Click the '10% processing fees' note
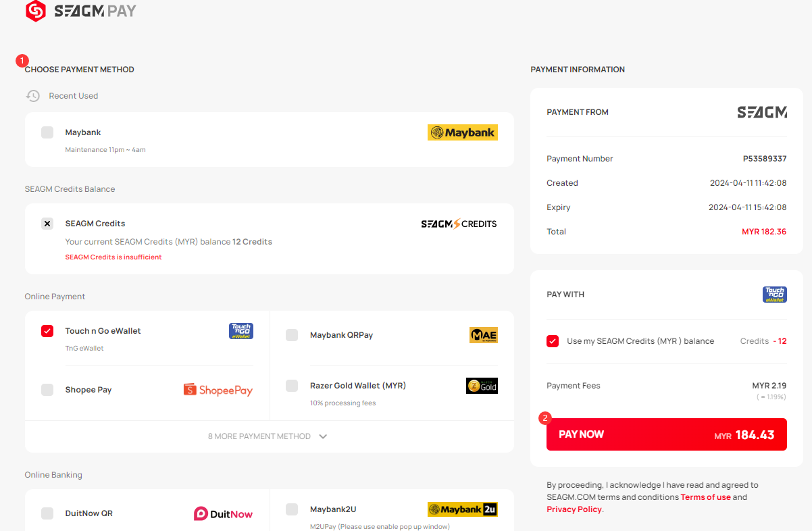The height and width of the screenshot is (531, 812). tap(343, 403)
